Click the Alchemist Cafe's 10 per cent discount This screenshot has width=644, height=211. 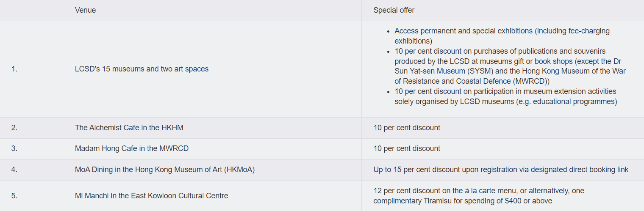(406, 128)
